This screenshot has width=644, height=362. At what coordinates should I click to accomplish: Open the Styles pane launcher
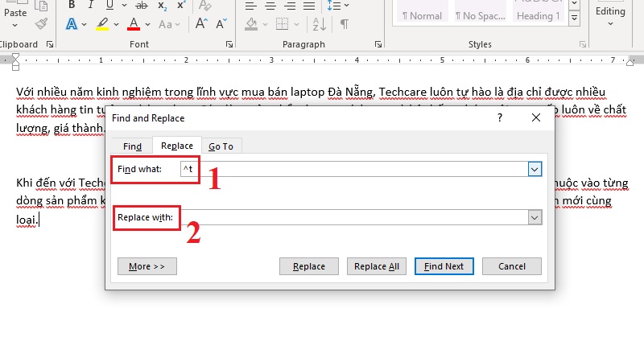[582, 44]
